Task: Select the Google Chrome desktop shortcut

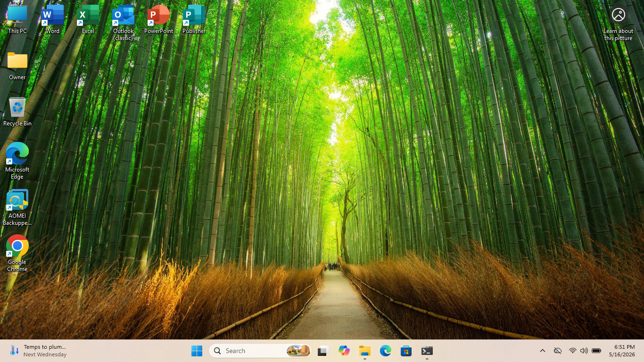Action: [x=17, y=254]
